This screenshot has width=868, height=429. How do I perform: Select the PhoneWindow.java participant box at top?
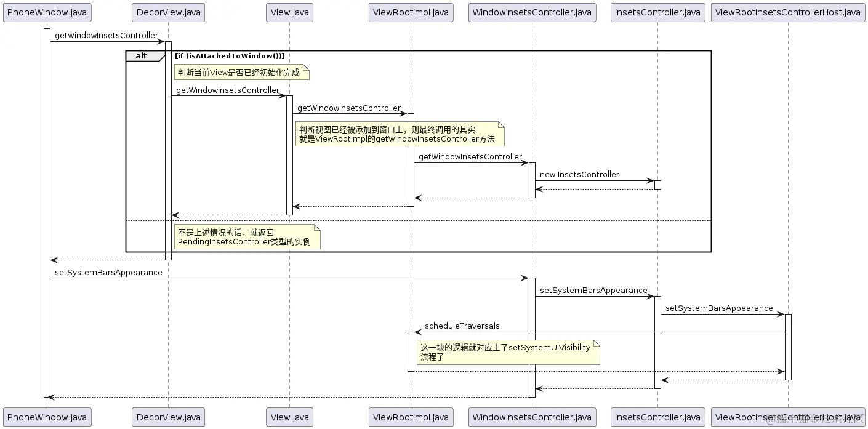(47, 12)
